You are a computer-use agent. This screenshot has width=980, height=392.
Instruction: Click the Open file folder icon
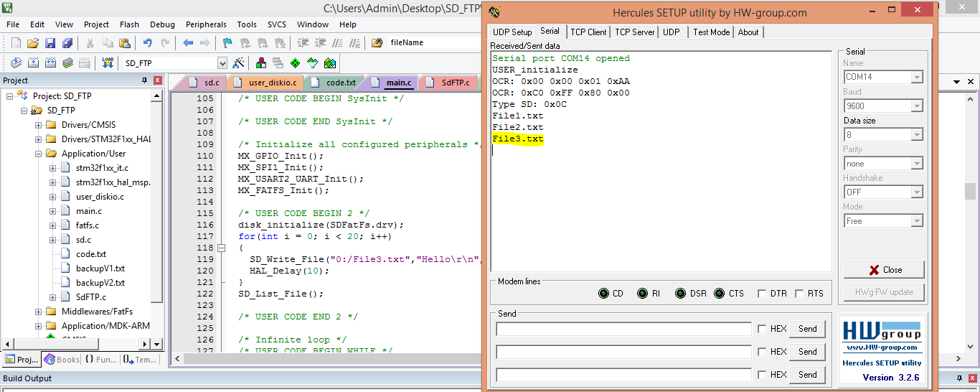point(33,43)
